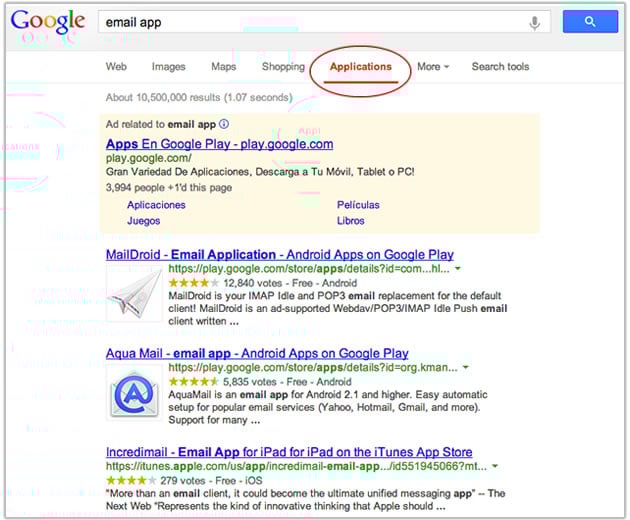630x520 pixels.
Task: Click the Aqua Mail star rating
Action: [x=194, y=382]
